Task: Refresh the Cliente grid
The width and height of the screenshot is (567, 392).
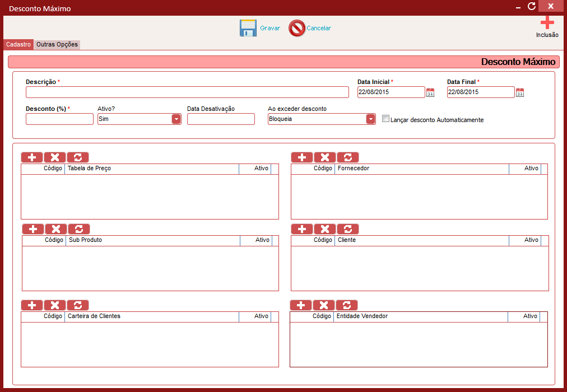Action: coord(348,229)
